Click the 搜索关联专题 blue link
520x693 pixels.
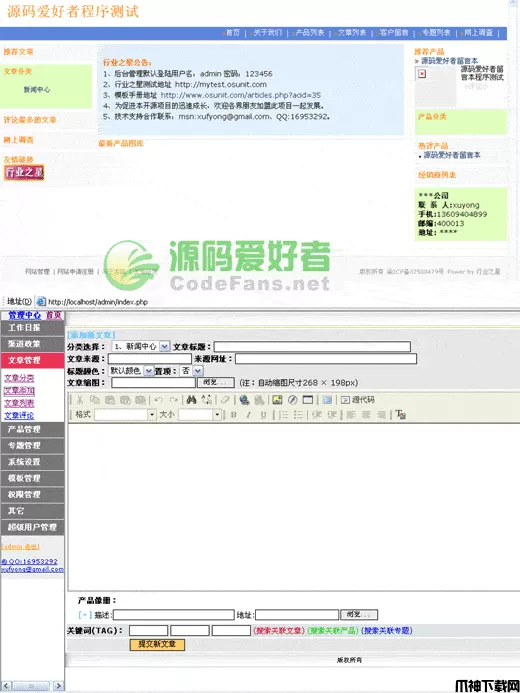coord(387,631)
